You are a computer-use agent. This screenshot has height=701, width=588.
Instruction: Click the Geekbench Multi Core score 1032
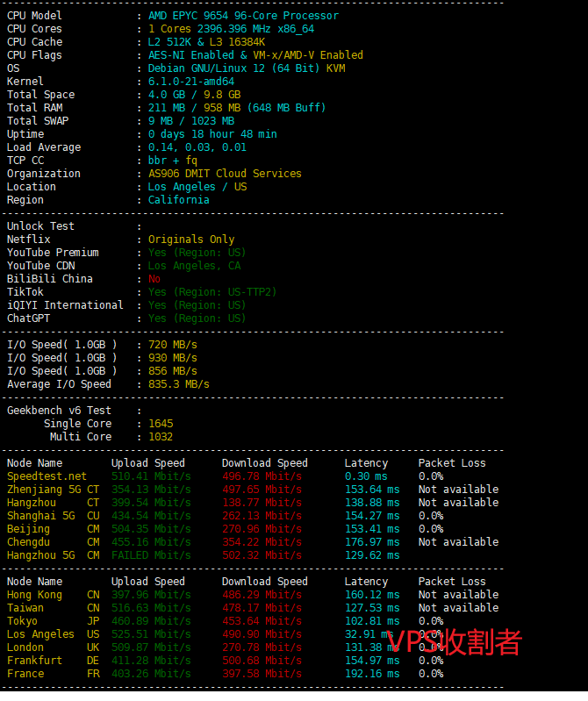(161, 437)
